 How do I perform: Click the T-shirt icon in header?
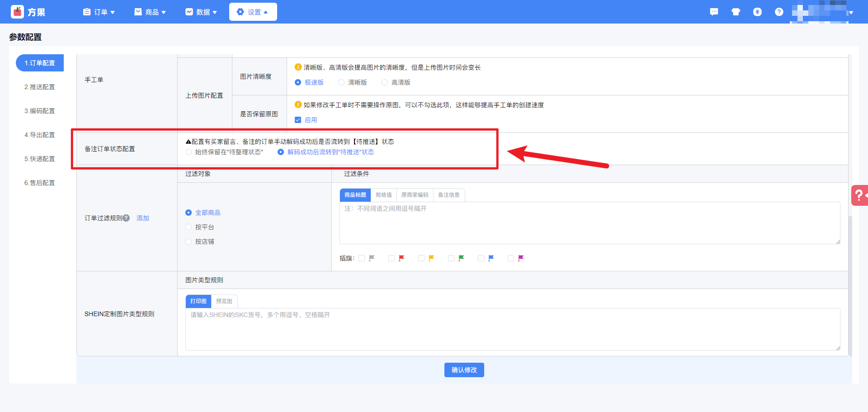pyautogui.click(x=736, y=12)
